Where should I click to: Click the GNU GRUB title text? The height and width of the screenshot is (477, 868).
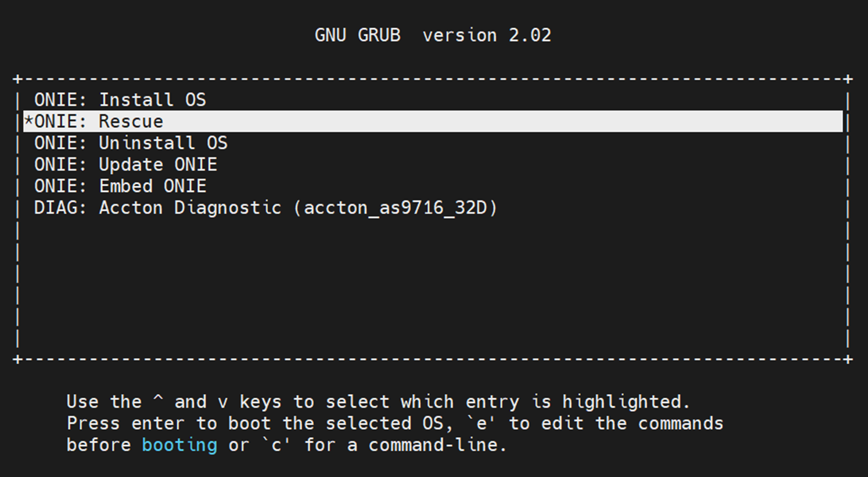(x=358, y=36)
